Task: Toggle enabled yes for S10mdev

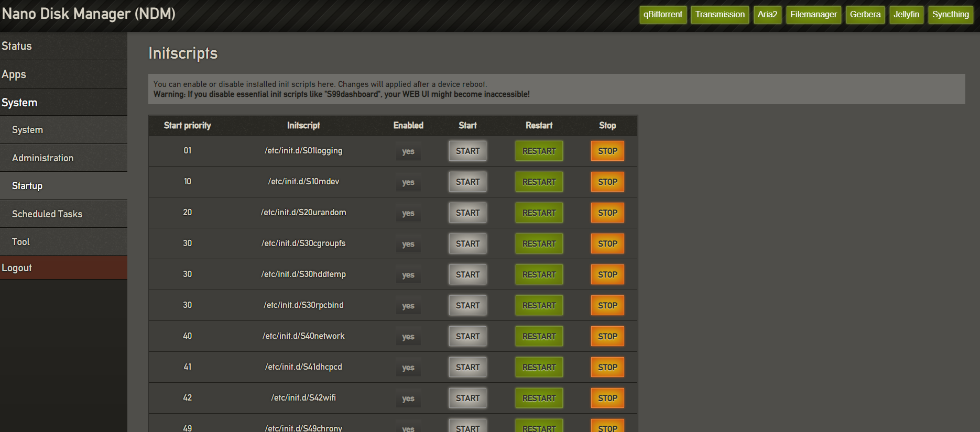Action: pyautogui.click(x=408, y=182)
